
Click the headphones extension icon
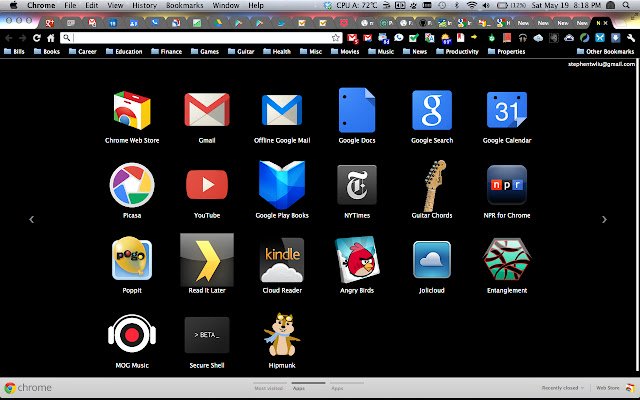pos(522,38)
